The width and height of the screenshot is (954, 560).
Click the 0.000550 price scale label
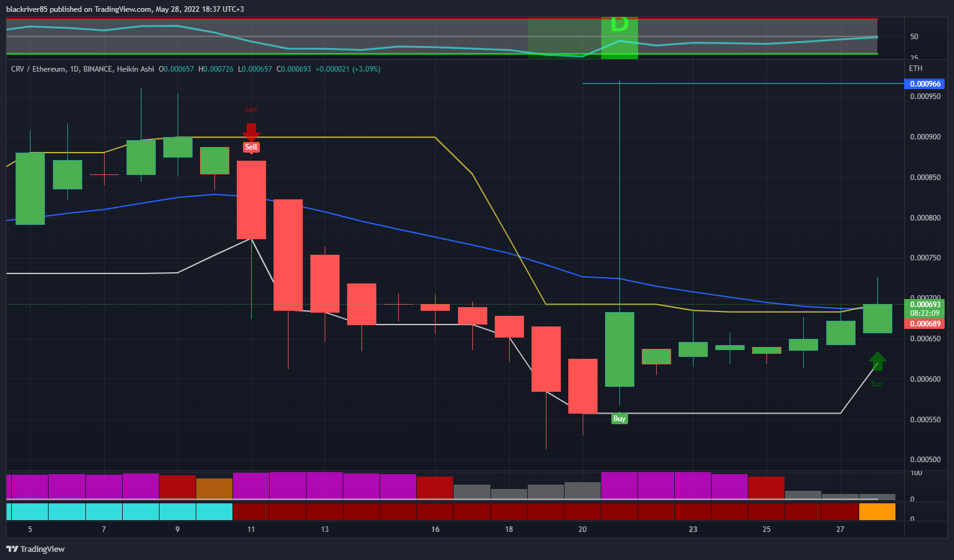[925, 420]
